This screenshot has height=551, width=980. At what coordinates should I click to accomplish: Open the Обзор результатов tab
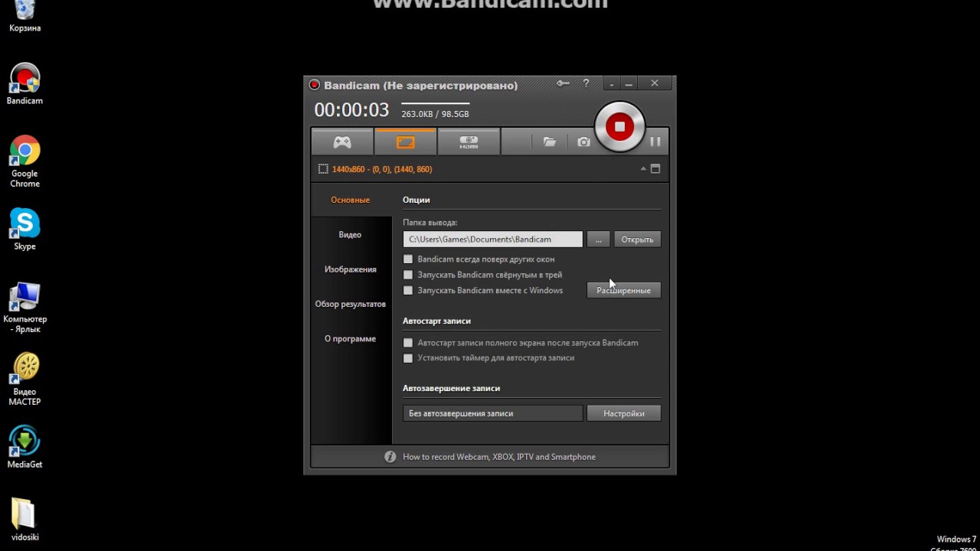(350, 304)
